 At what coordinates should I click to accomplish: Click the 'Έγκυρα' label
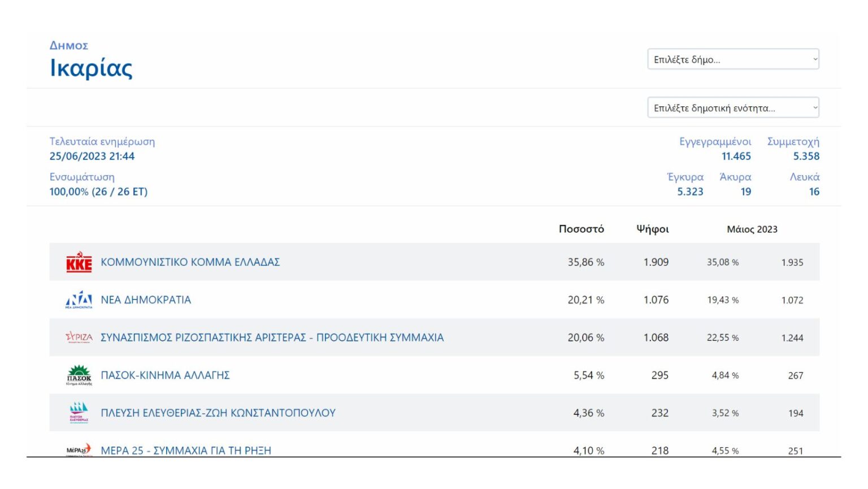[x=685, y=177]
